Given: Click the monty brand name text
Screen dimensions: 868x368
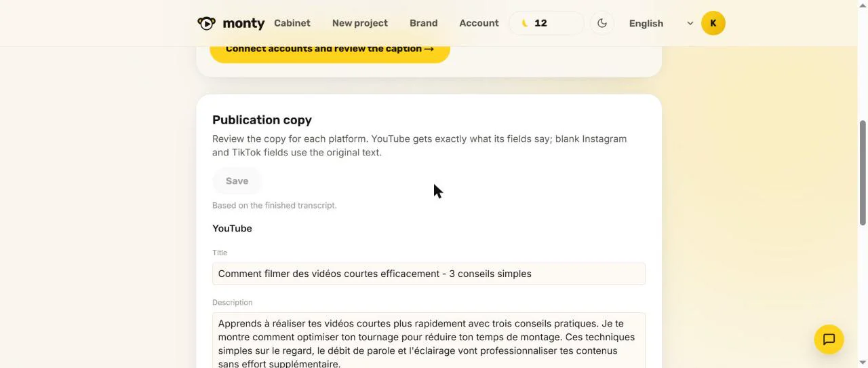Looking at the screenshot, I should tap(243, 23).
